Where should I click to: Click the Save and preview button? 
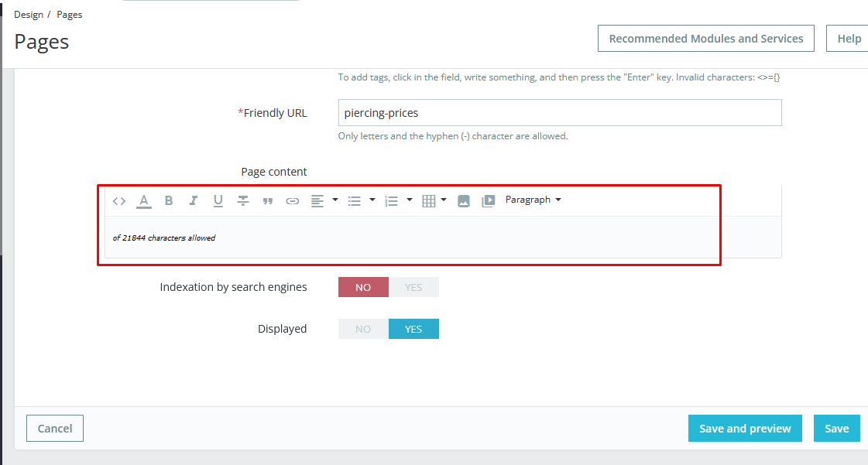[x=745, y=429]
